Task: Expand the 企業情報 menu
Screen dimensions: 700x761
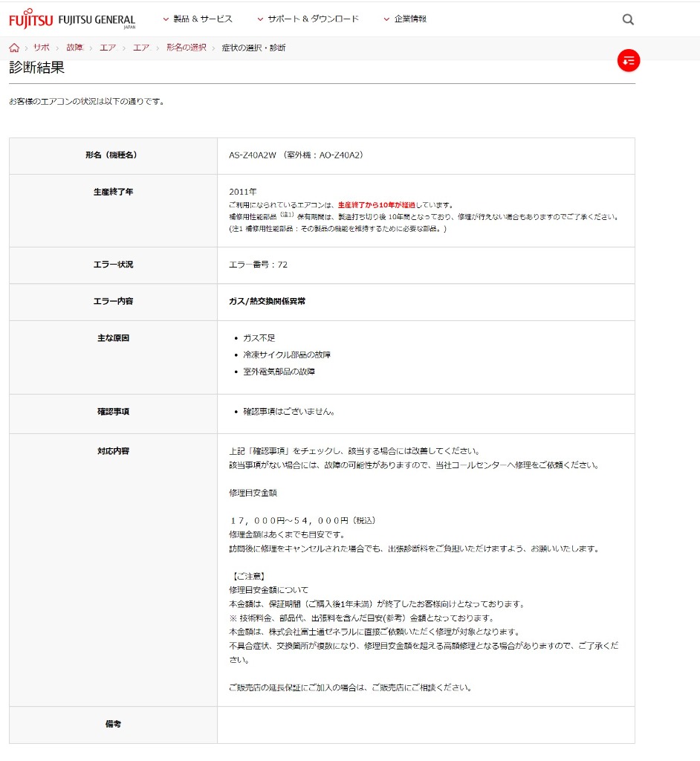Action: (x=405, y=19)
